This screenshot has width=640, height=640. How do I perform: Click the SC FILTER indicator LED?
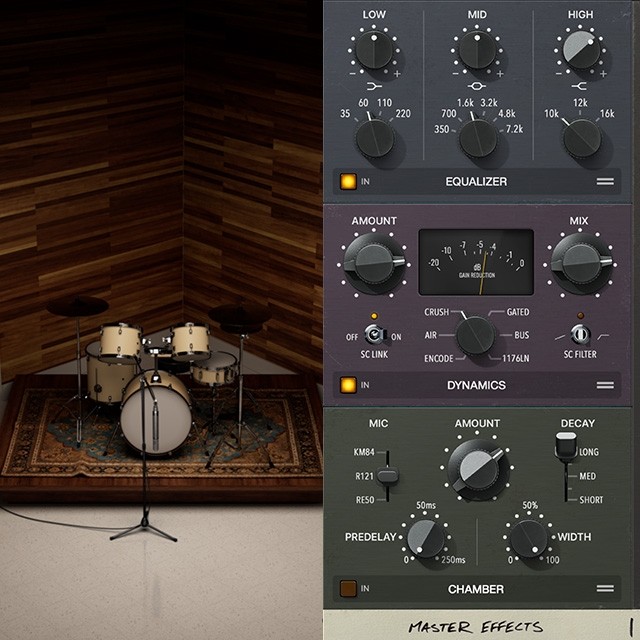(580, 316)
